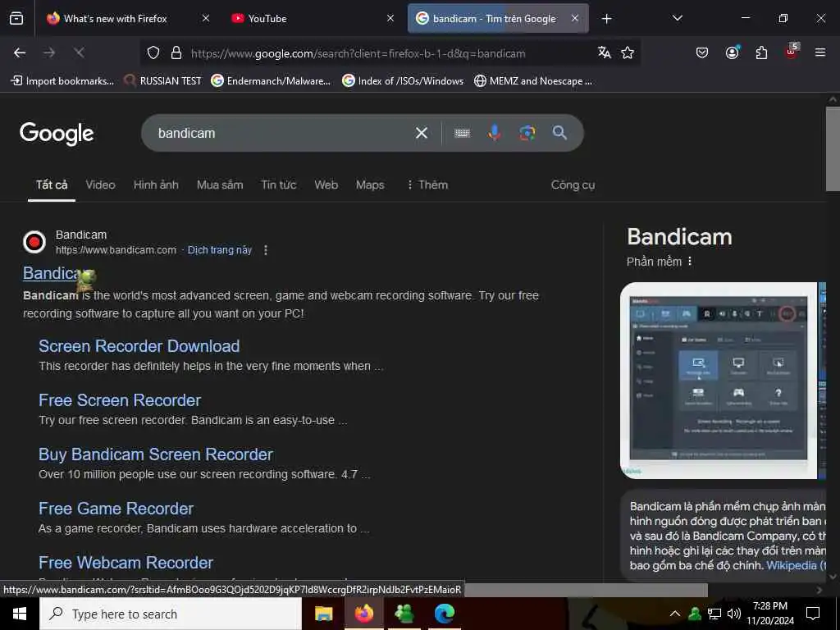Open Index of /ISOs/Windows bookmark
Image resolution: width=840 pixels, height=630 pixels.
403,81
